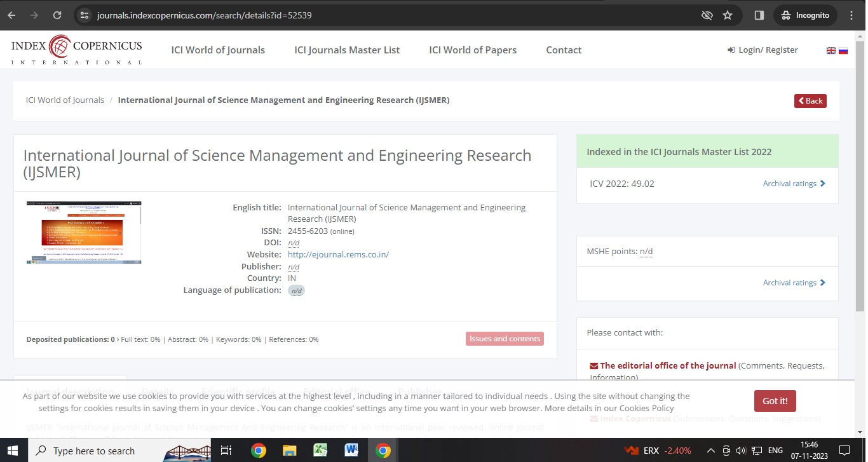Click the Index Copernicus International logo
Viewport: 868px width, 462px height.
point(76,50)
